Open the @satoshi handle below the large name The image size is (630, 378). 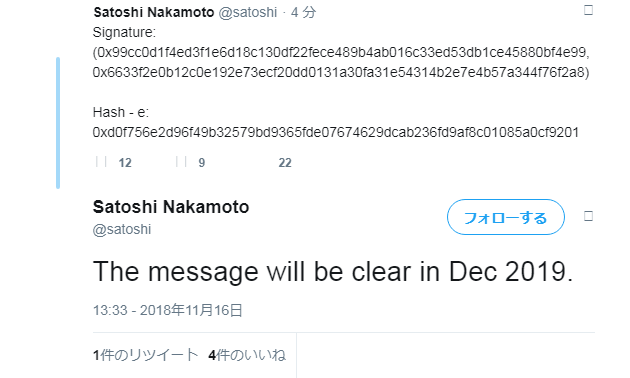122,229
